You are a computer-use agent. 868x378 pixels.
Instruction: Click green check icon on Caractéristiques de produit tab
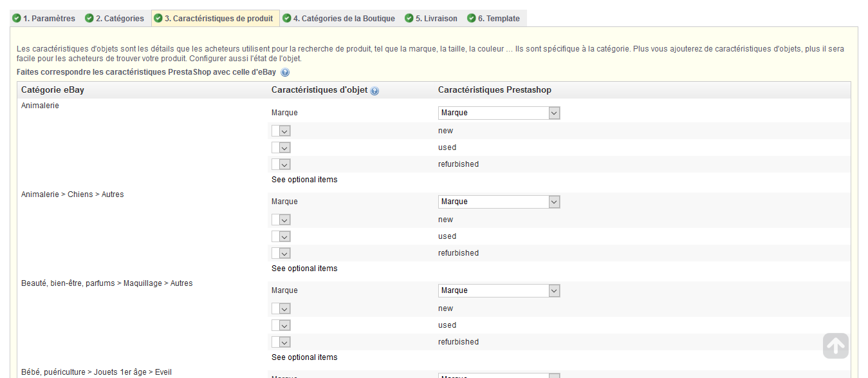pyautogui.click(x=158, y=19)
